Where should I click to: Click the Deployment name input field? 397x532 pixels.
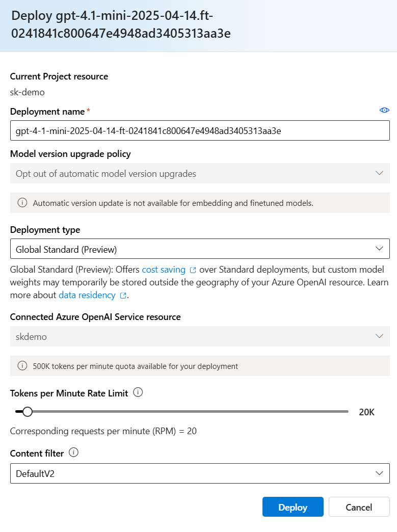tap(200, 130)
